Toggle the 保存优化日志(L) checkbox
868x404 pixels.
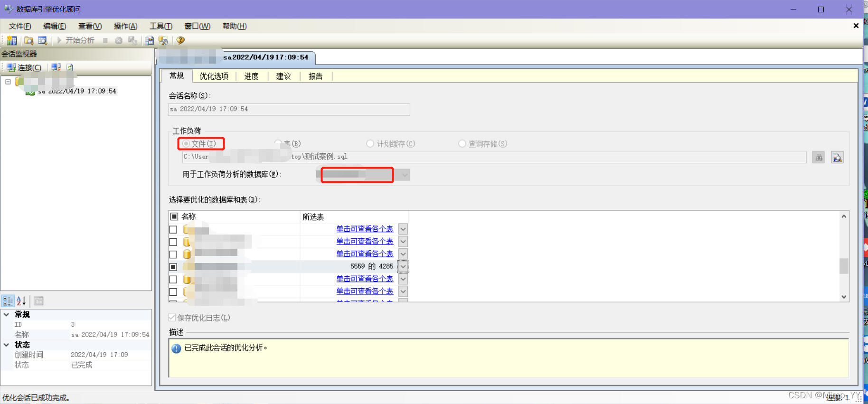pyautogui.click(x=172, y=318)
